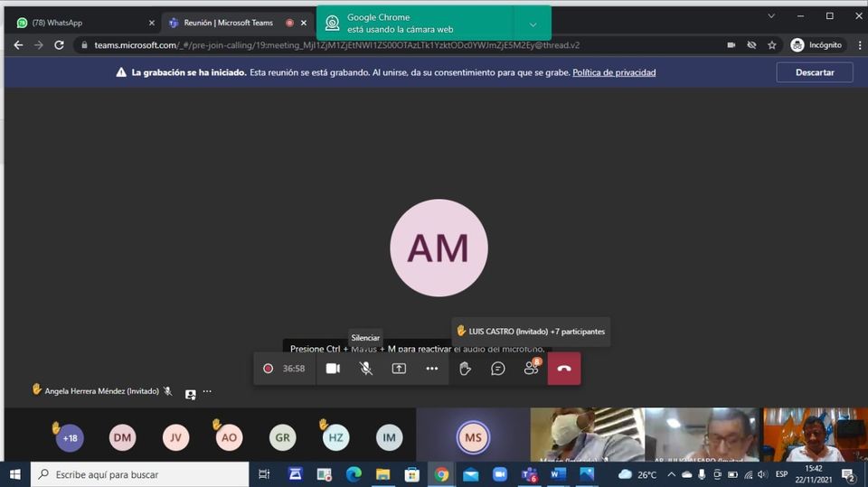Click the +18 overflow participants avatar
The height and width of the screenshot is (487, 868).
pyautogui.click(x=70, y=438)
